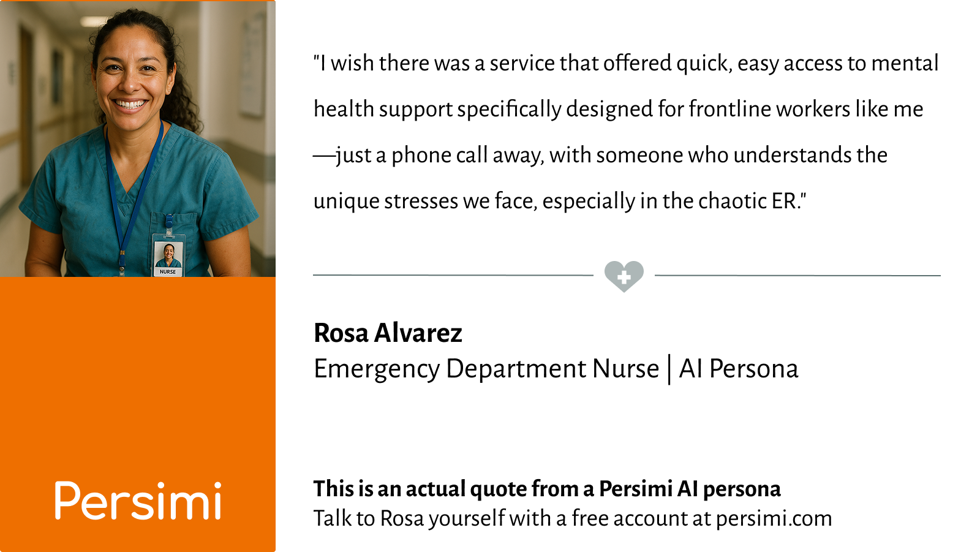Click divider line right of heart

pos(797,275)
